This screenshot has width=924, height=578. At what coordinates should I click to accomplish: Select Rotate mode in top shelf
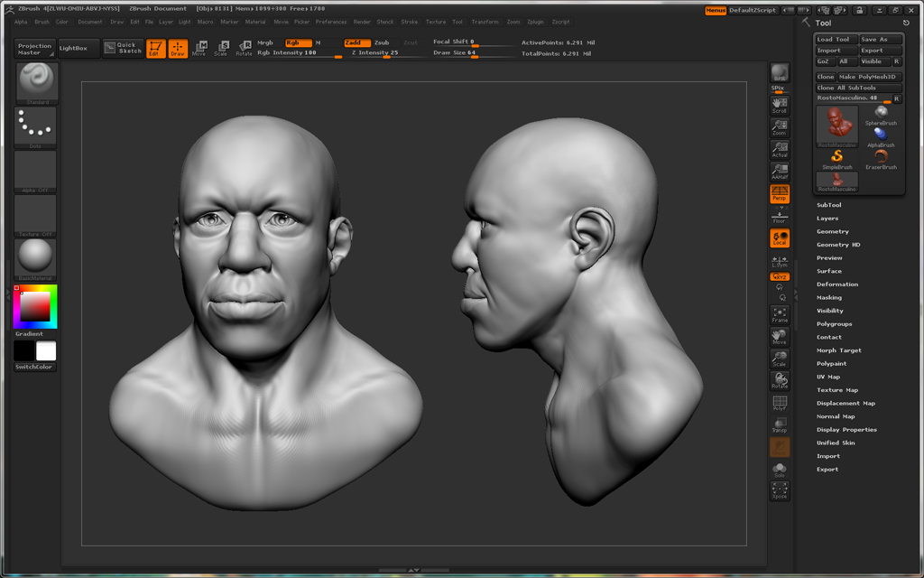(244, 49)
